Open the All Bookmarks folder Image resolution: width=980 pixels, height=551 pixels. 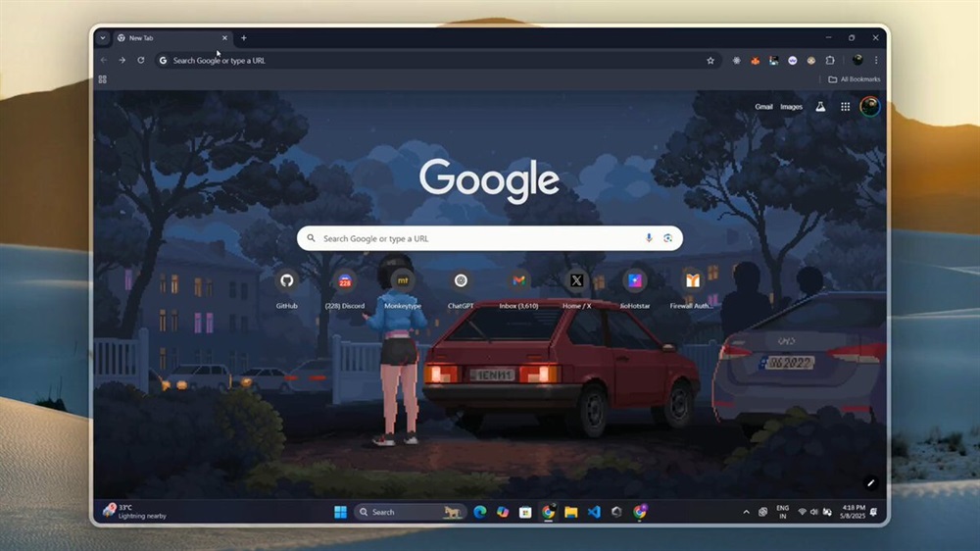(854, 79)
